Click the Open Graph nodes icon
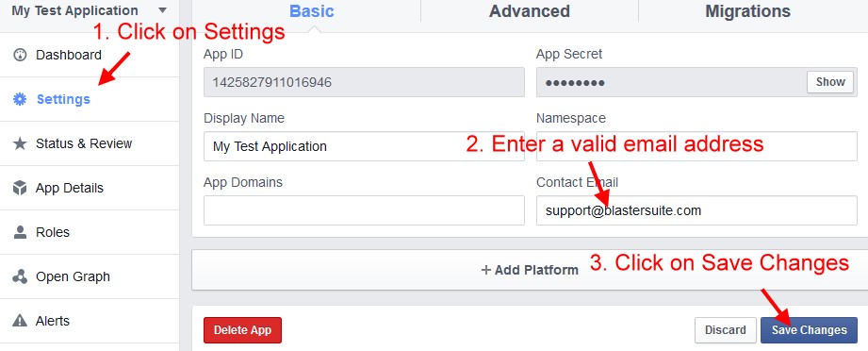Viewport: 868px width, 351px height. coord(20,276)
